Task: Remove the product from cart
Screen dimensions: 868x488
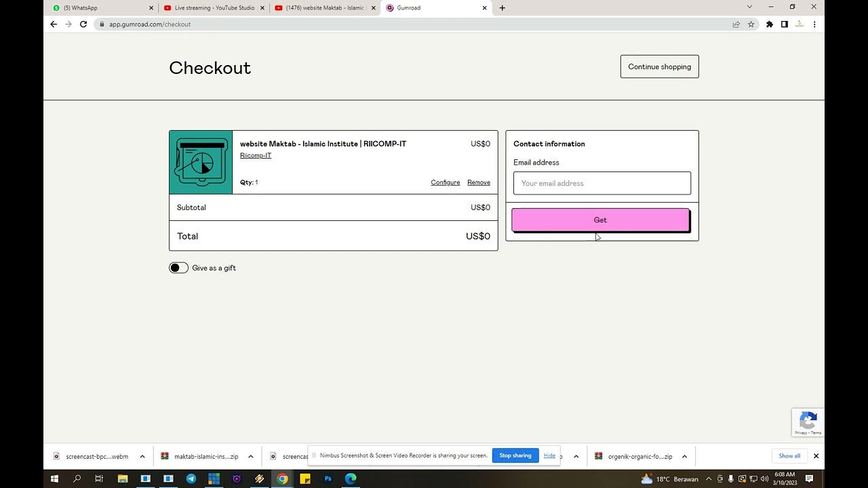Action: 479,182
